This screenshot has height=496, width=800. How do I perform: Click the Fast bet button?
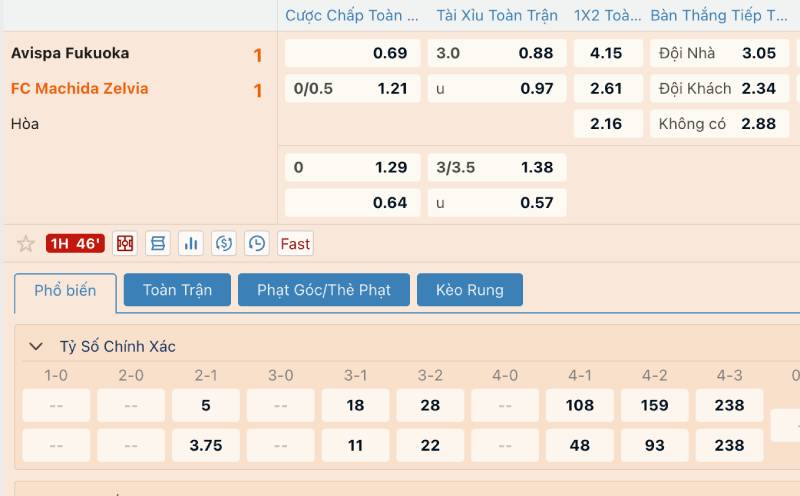295,244
